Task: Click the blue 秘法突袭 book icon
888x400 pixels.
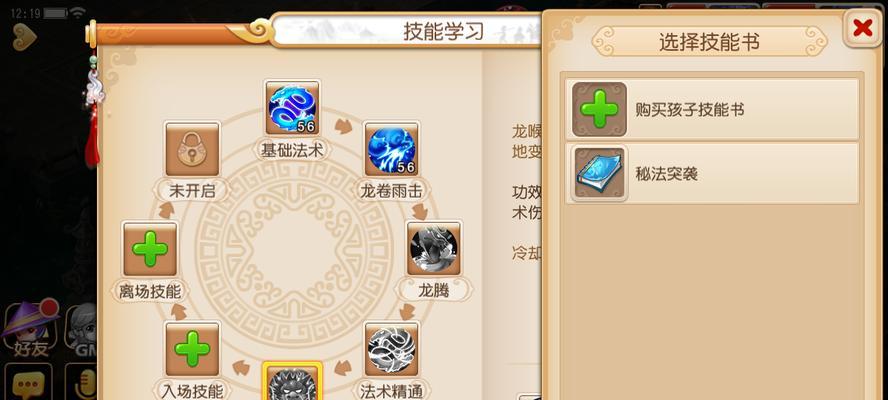Action: [x=599, y=173]
